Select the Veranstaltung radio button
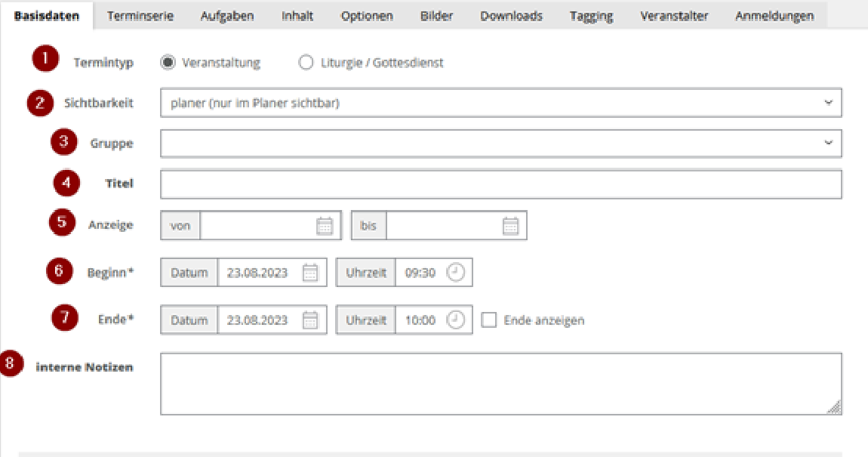Image resolution: width=868 pixels, height=457 pixels. click(x=168, y=63)
